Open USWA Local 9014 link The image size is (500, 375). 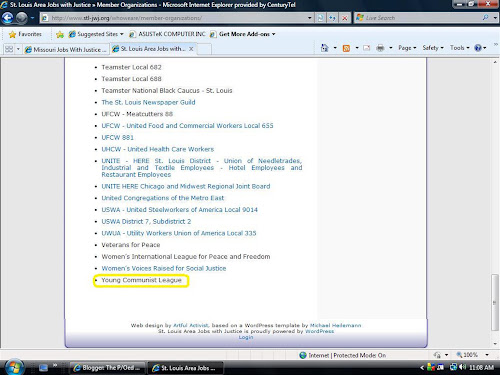[x=179, y=210]
